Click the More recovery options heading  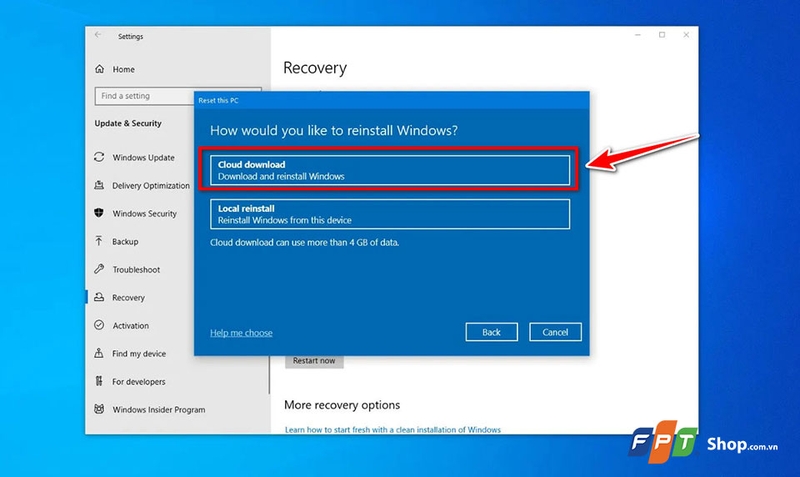(342, 405)
